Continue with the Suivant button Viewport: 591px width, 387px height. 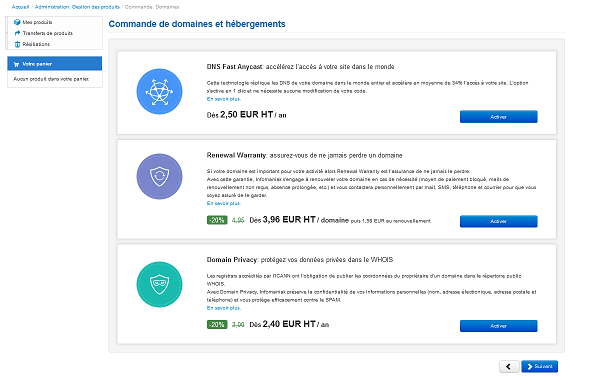click(540, 366)
